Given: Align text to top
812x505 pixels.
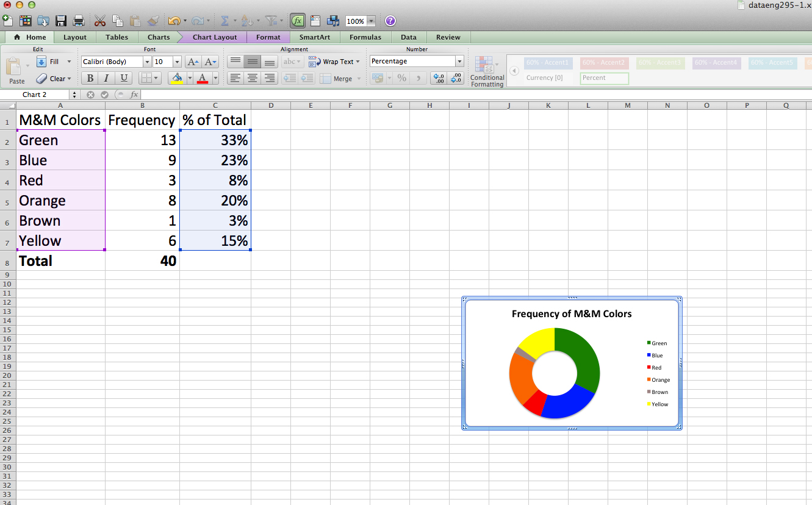Looking at the screenshot, I should click(235, 62).
